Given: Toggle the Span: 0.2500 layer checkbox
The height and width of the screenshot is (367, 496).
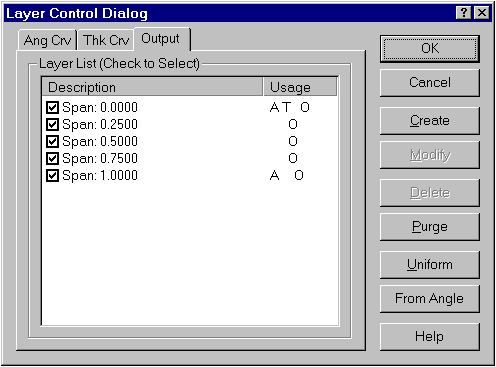Looking at the screenshot, I should [52, 124].
